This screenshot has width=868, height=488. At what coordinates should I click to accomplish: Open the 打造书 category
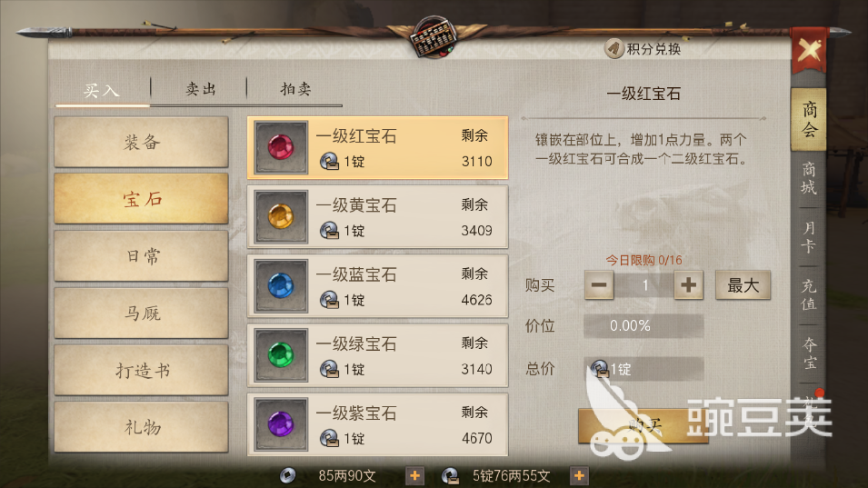(x=141, y=370)
